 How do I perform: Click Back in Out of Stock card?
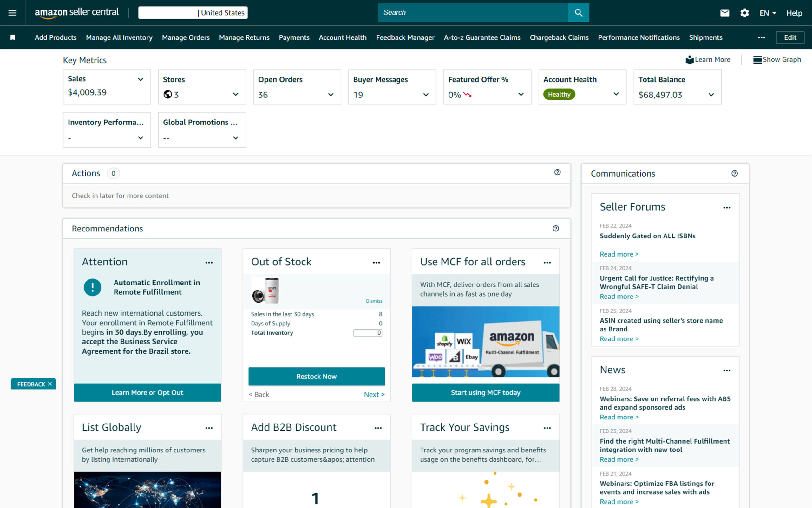tap(259, 394)
